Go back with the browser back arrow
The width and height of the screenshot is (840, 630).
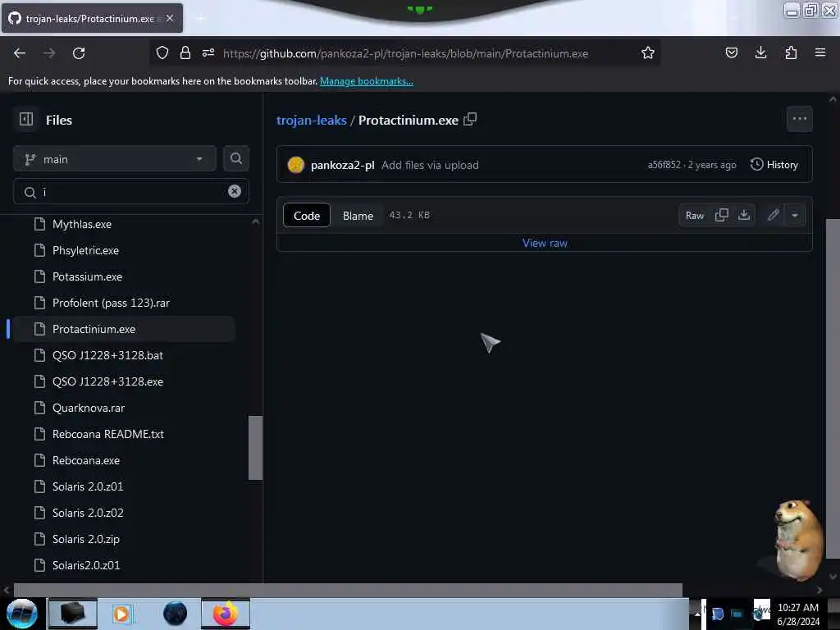click(x=20, y=53)
